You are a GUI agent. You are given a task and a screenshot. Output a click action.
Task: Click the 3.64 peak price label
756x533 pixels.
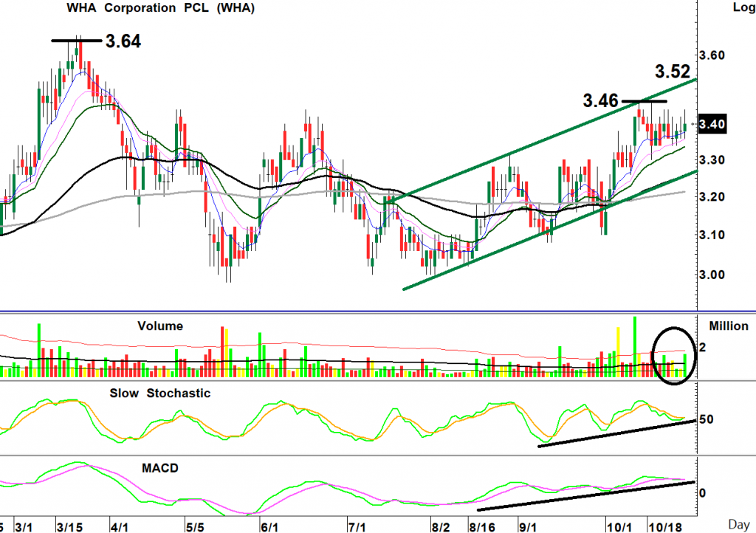point(123,41)
